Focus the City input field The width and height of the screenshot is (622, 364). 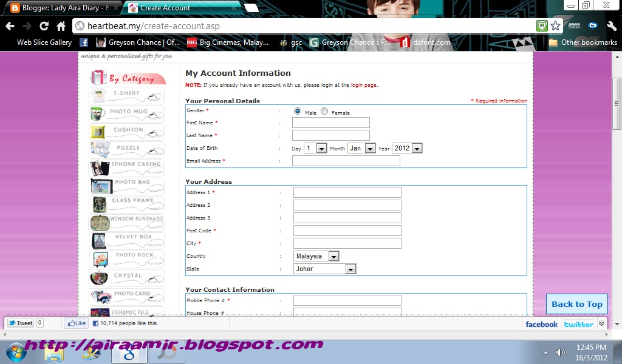click(347, 243)
